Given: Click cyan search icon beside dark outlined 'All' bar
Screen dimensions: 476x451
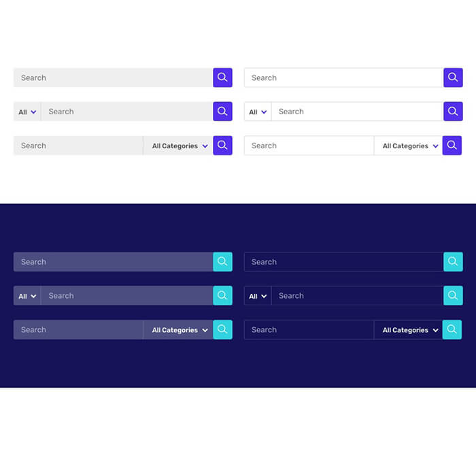Looking at the screenshot, I should 453,296.
